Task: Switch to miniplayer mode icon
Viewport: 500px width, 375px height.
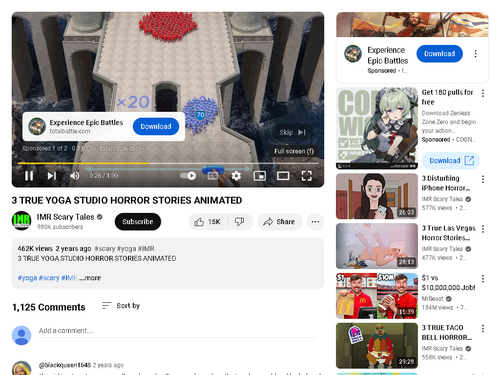Action: pyautogui.click(x=260, y=176)
